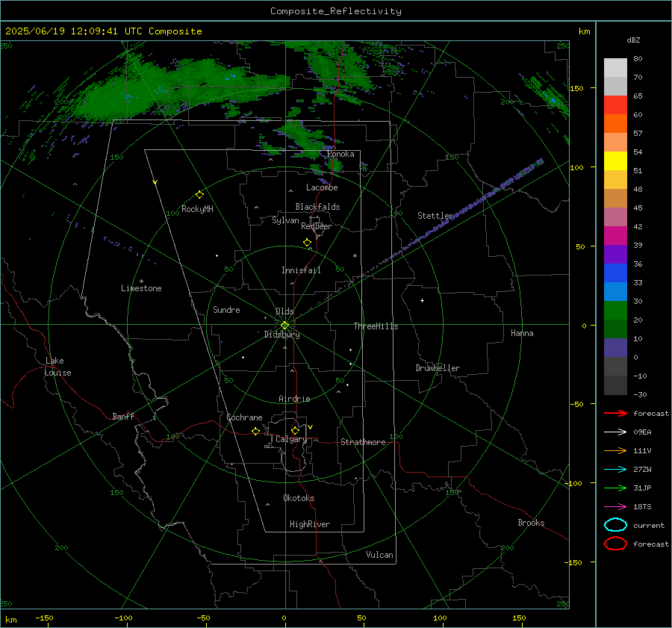Click the Ponoka label

point(340,154)
